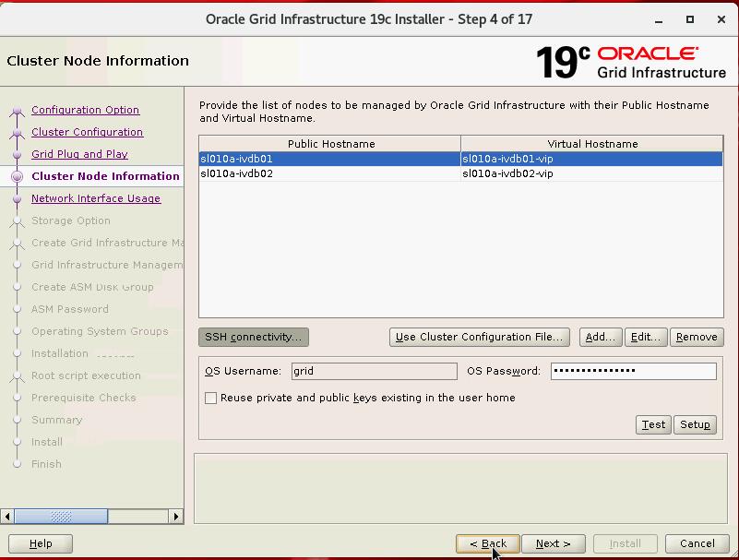739x560 pixels.
Task: Maximize the installer window
Action: pos(689,18)
